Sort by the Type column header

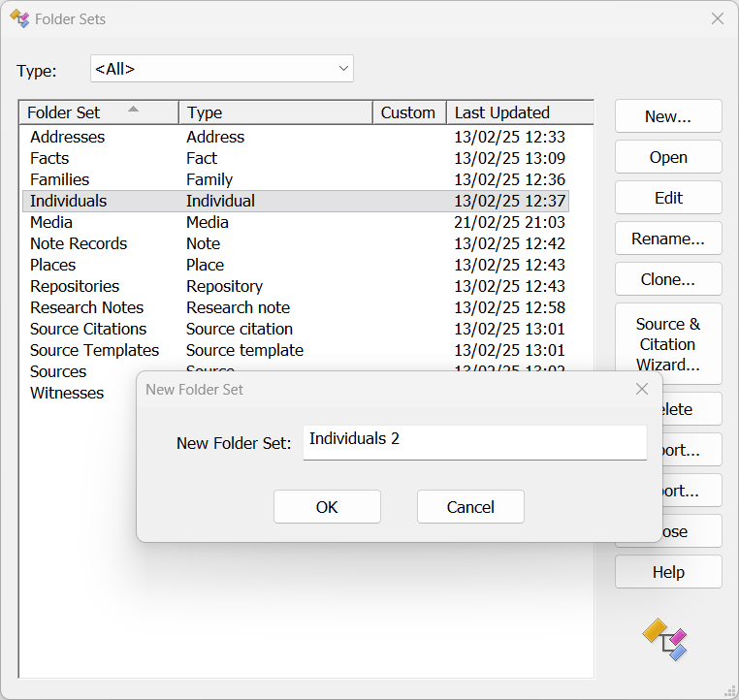pyautogui.click(x=275, y=112)
